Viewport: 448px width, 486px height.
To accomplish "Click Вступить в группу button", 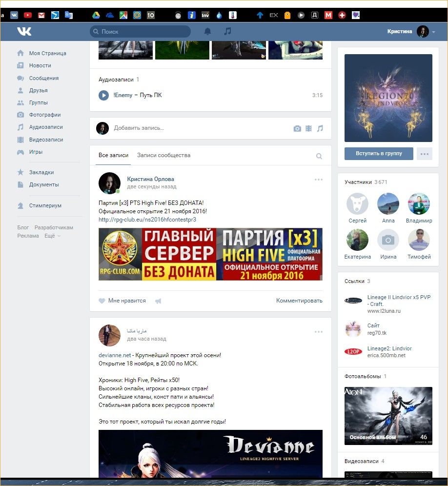I will click(379, 154).
